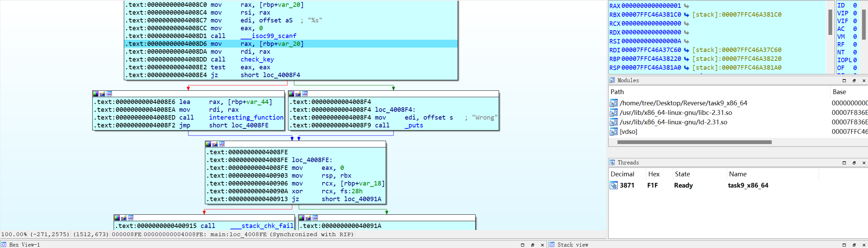Click the thread icon for task9_x86_64

click(x=614, y=185)
